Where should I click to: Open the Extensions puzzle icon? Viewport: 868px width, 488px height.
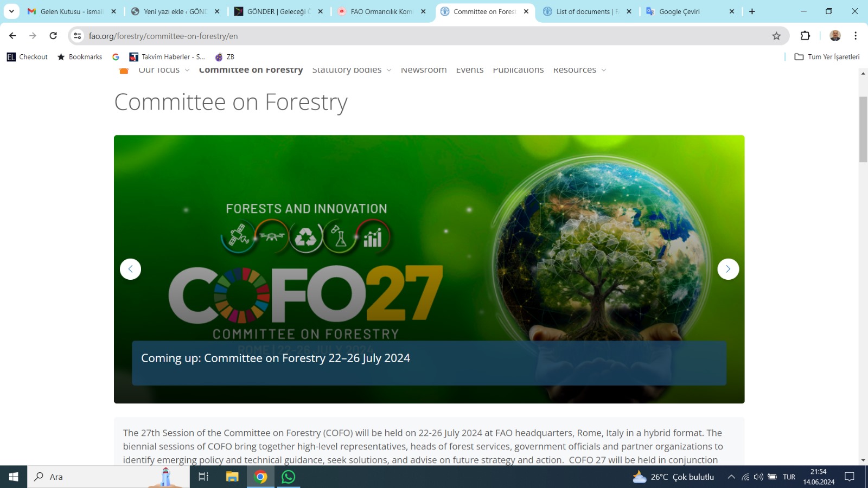pyautogui.click(x=805, y=36)
